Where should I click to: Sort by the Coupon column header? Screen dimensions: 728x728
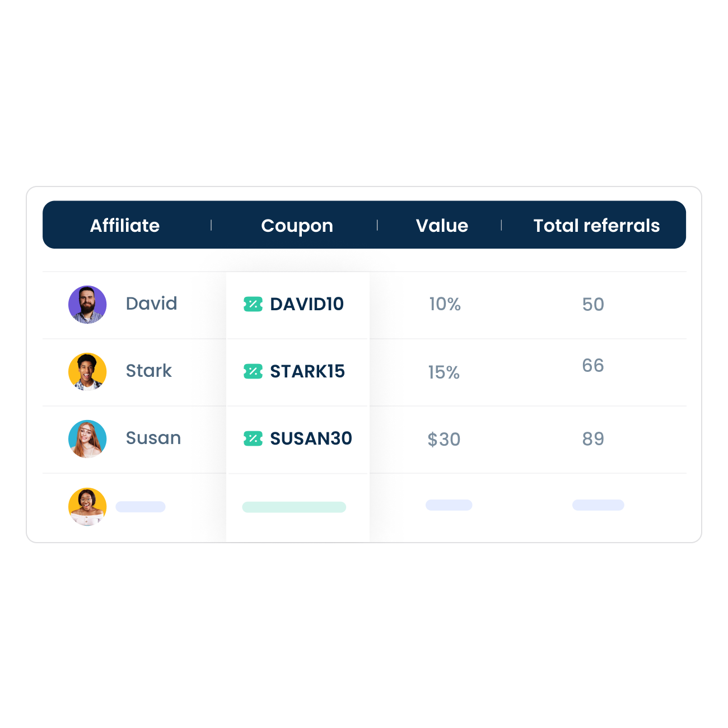pyautogui.click(x=297, y=226)
